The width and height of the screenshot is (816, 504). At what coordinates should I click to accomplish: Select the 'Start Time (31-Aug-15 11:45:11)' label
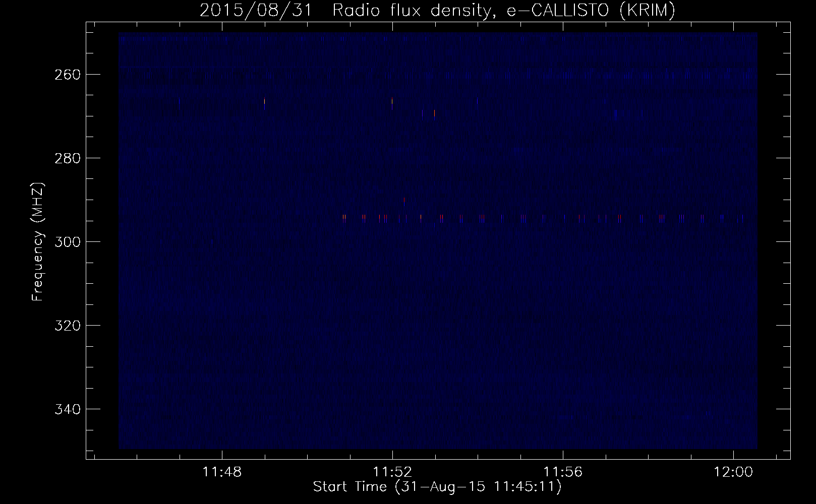pos(437,487)
